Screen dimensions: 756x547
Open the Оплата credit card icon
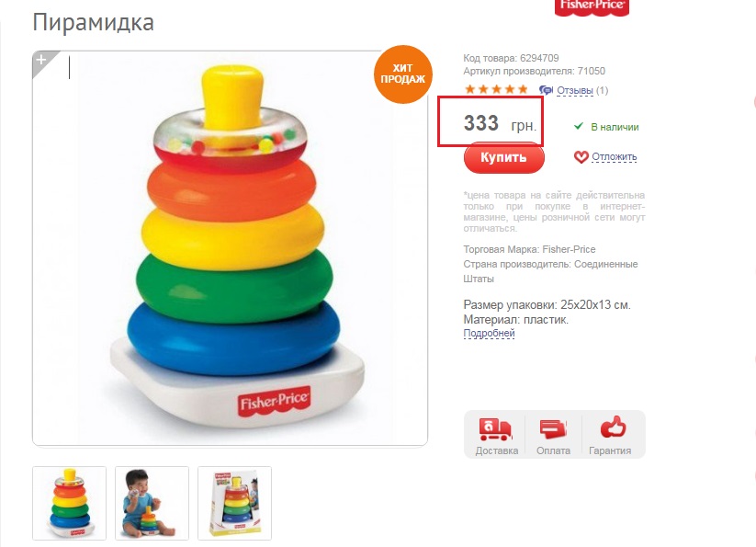[553, 428]
